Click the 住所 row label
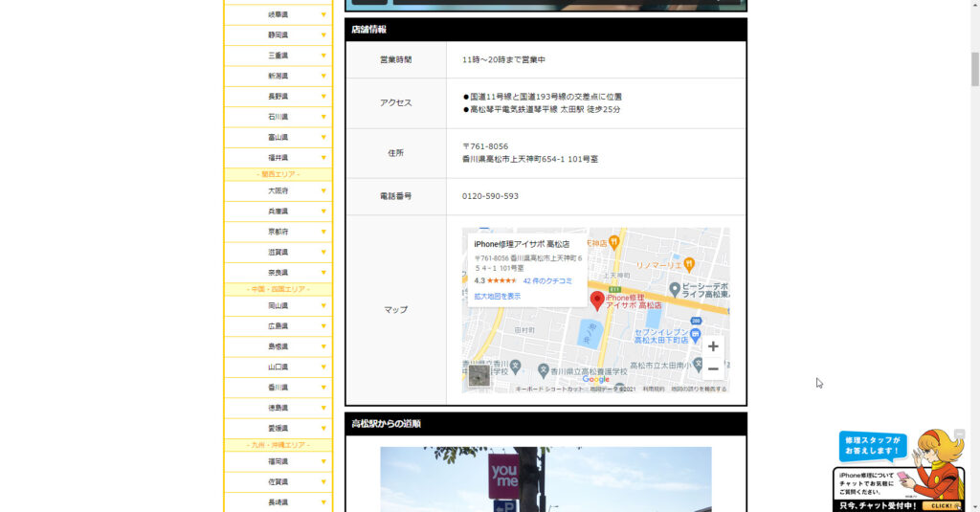 395,153
